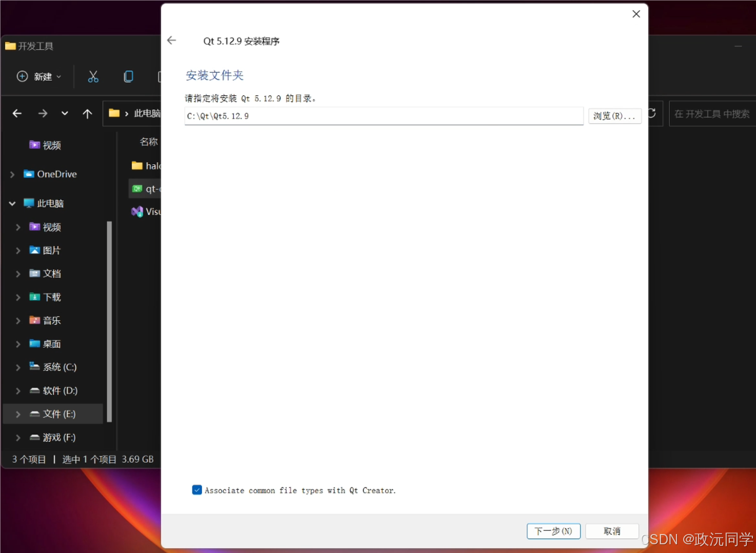Expand the 视频 node under 此电脑
This screenshot has height=553, width=756.
point(18,227)
